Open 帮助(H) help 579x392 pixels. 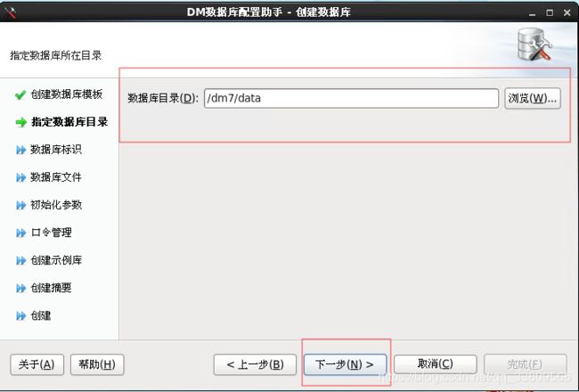point(97,364)
